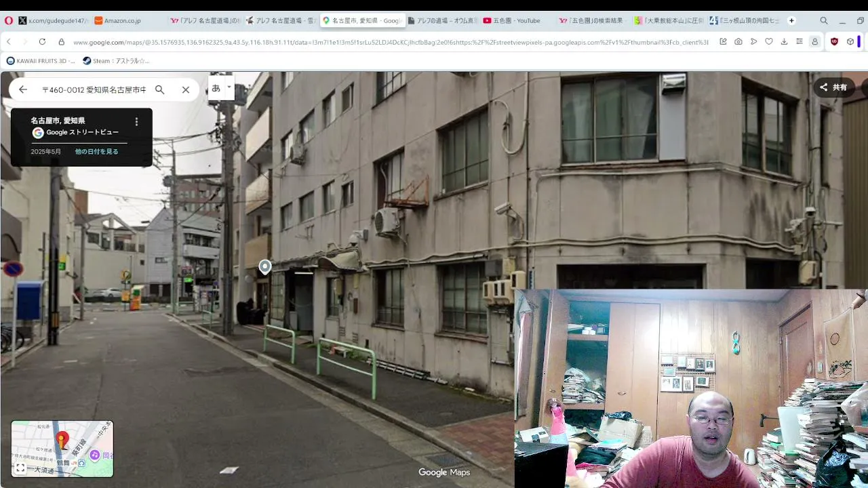Switch to the 『五色園』の検索結果 tab
This screenshot has height=488, width=868.
tap(594, 21)
